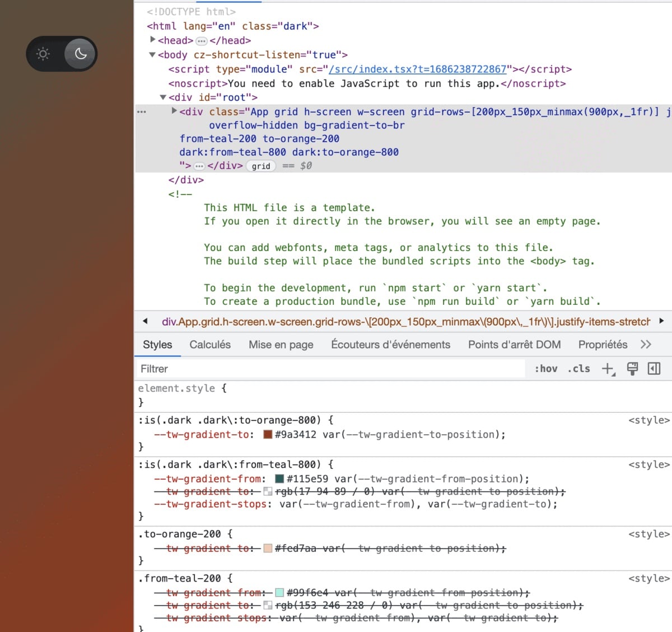Click the "dark:from-teal-800 dark:to-orange-800" class line
The width and height of the screenshot is (672, 632).
pos(289,152)
